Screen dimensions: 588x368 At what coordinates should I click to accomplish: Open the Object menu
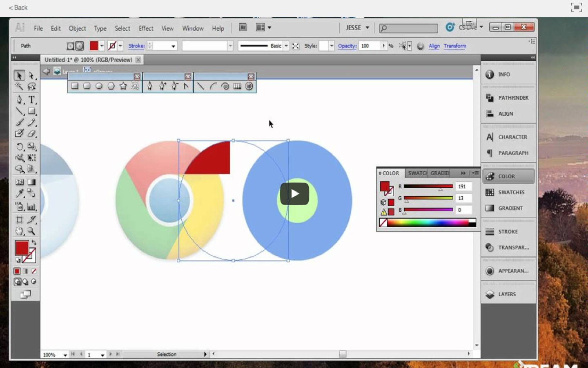coord(77,28)
